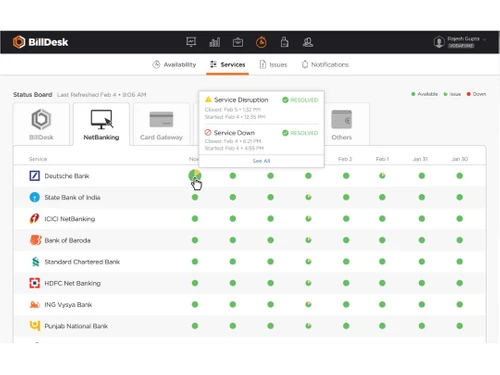Click the Bank of Baroda logo icon
The width and height of the screenshot is (500, 375).
point(35,240)
